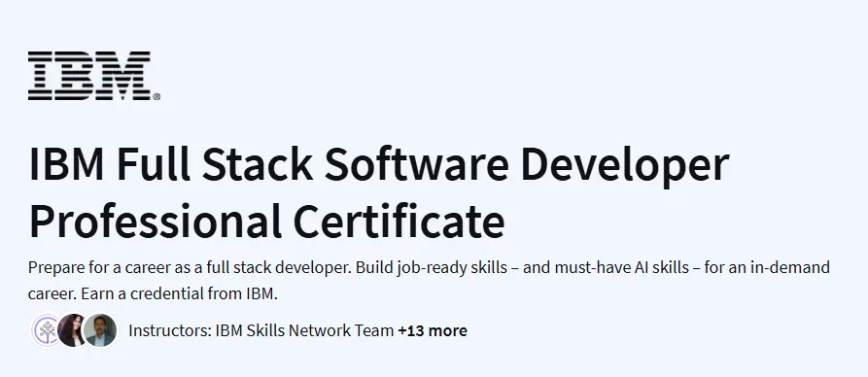Click the 'Instructors:' label
The width and height of the screenshot is (868, 377).
tap(170, 330)
